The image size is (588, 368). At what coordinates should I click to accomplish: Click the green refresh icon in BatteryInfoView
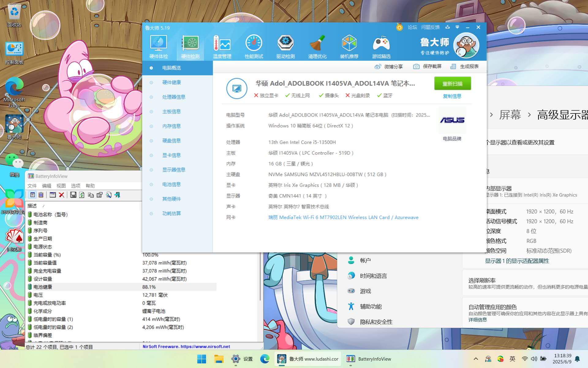pos(82,195)
